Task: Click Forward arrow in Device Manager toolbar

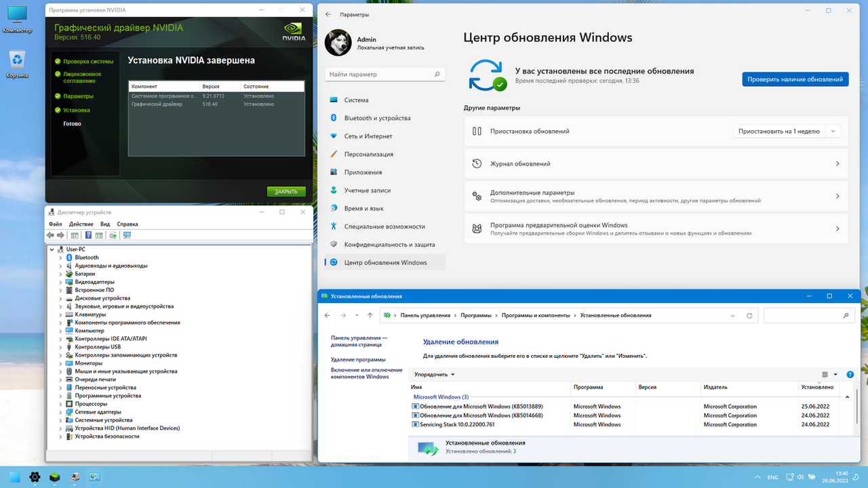Action: (60, 235)
